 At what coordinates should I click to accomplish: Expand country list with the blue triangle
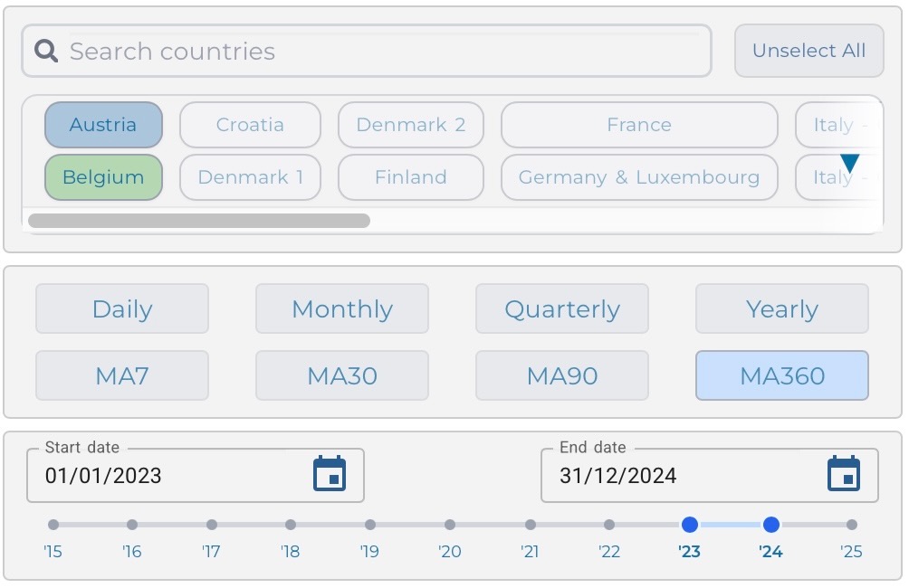849,163
